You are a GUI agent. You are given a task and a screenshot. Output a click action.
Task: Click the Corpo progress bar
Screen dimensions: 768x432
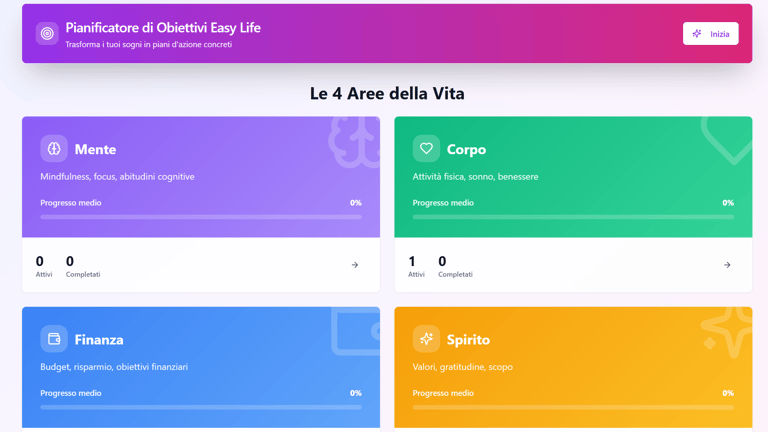coord(573,217)
